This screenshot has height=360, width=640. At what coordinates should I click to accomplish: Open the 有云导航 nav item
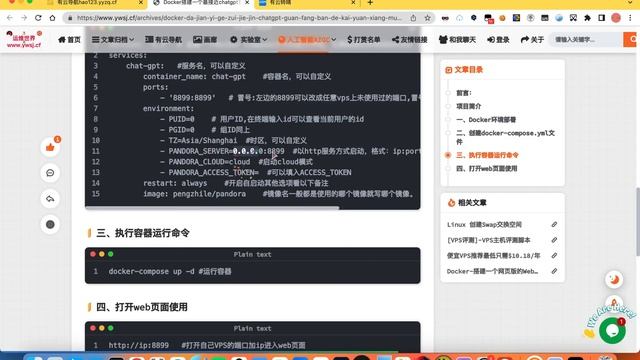click(163, 40)
